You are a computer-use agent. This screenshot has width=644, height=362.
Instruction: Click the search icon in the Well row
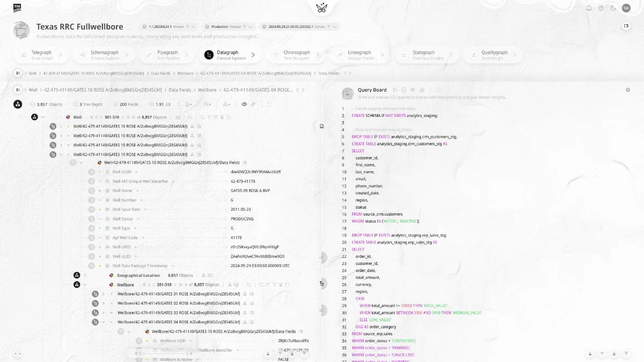pyautogui.click(x=190, y=117)
